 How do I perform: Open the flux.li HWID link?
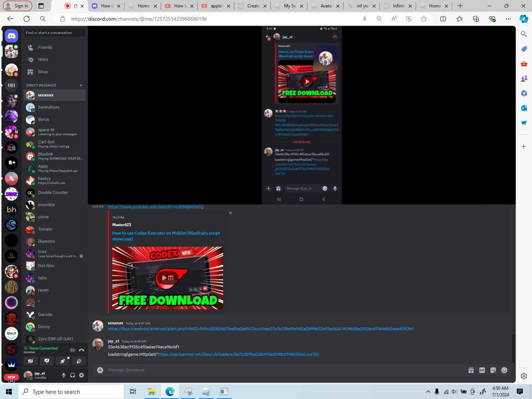260,329
